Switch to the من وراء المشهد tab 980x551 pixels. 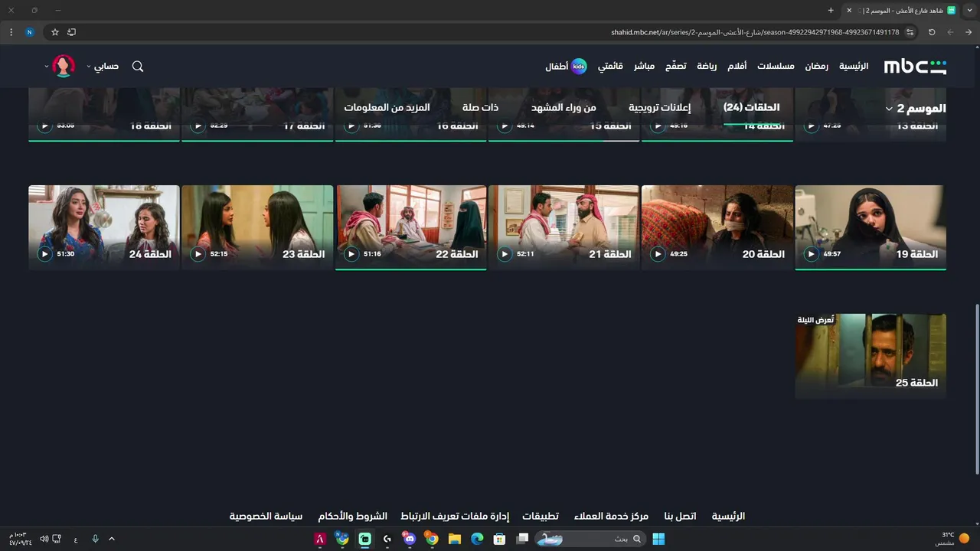[x=563, y=108]
